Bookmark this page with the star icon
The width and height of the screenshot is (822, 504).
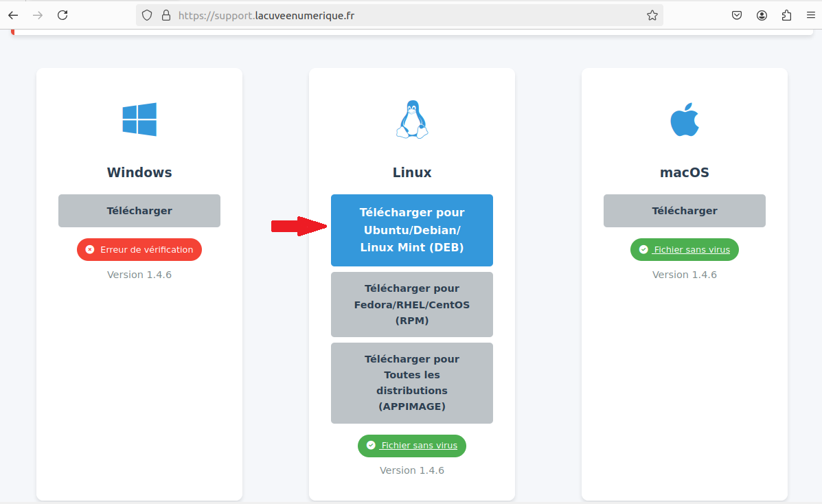pos(652,15)
